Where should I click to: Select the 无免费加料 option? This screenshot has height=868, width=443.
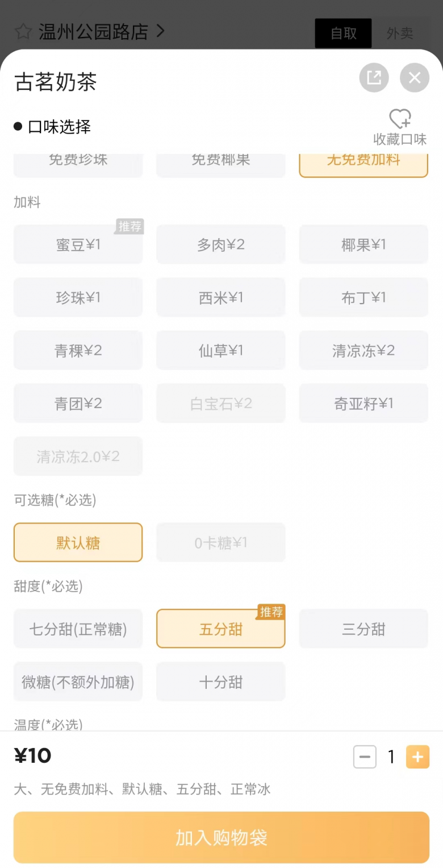click(x=363, y=163)
